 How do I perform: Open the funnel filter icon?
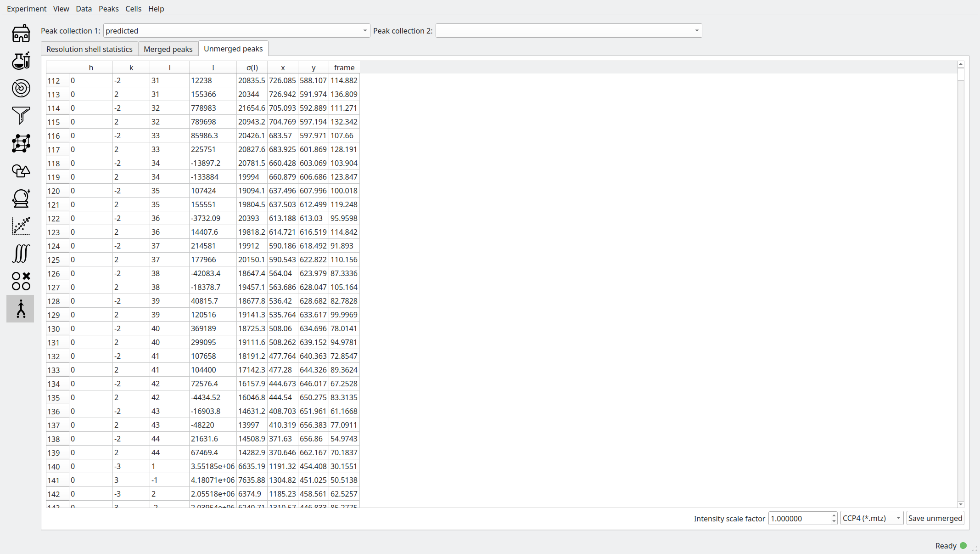[21, 116]
